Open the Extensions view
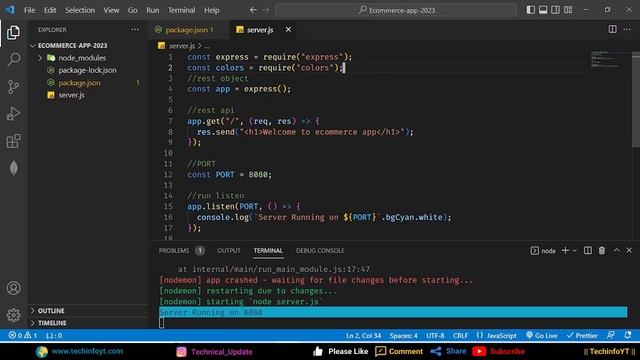640x360 pixels. click(x=13, y=141)
